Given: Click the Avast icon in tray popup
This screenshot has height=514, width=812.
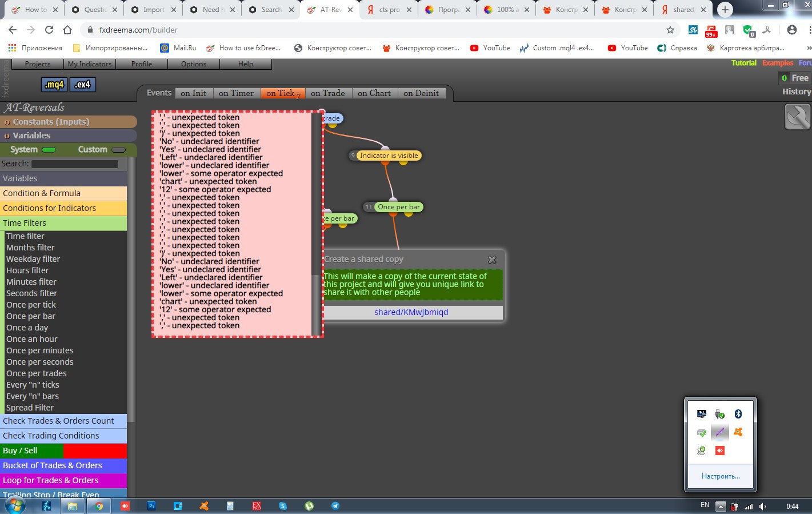Looking at the screenshot, I should point(738,432).
